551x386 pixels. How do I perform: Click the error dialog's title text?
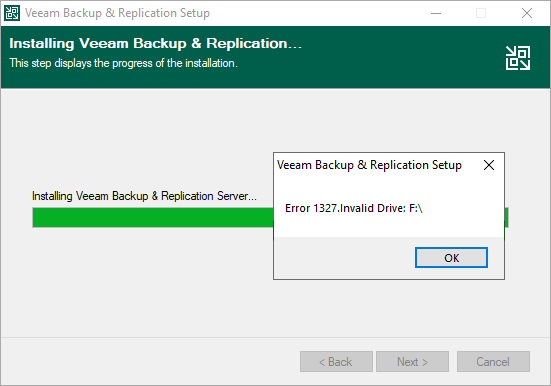pos(369,165)
